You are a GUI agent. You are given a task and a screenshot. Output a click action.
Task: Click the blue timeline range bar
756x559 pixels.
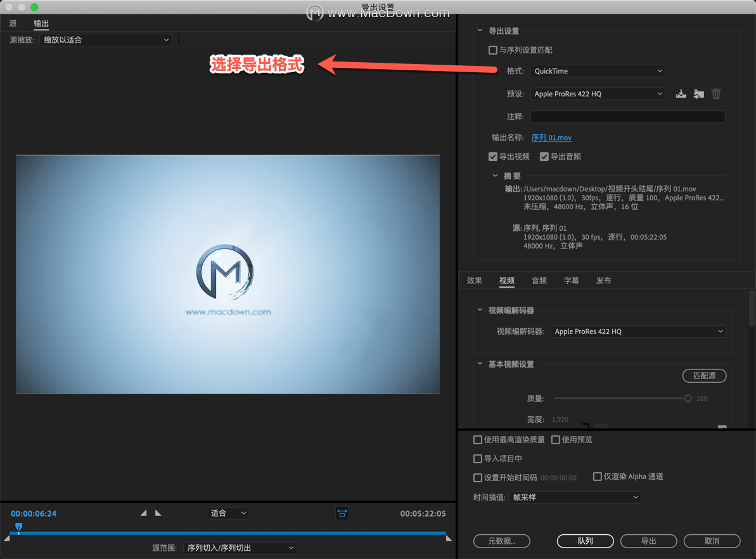[x=227, y=534]
